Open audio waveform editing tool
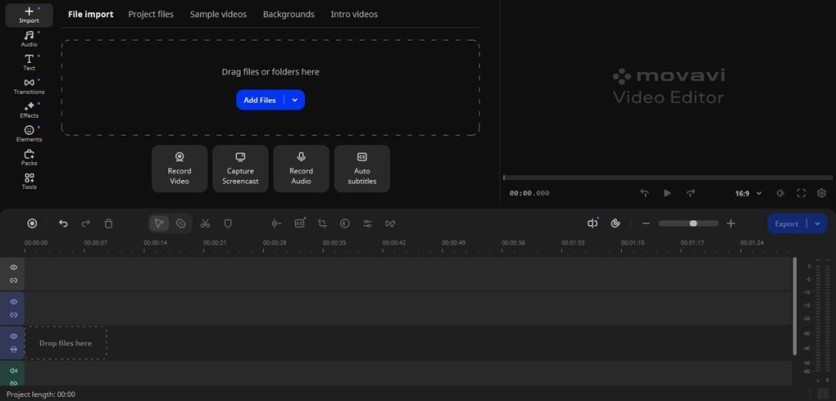The height and width of the screenshot is (401, 836). (x=276, y=223)
